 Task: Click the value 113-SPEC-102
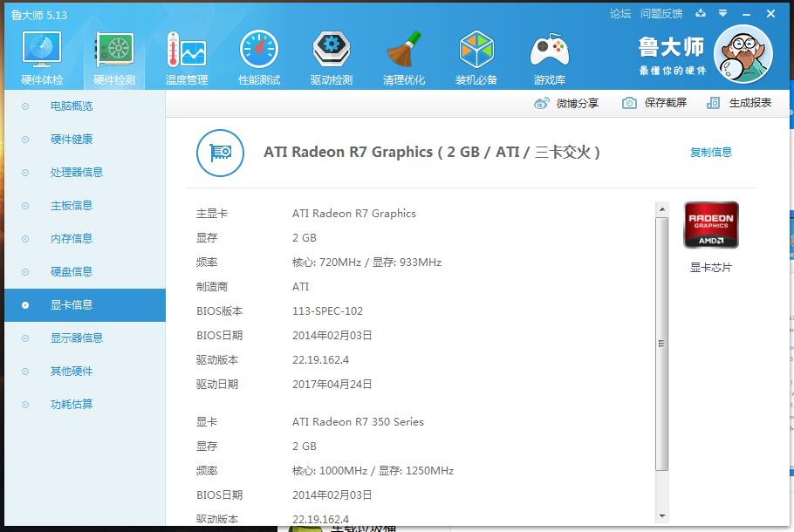327,311
